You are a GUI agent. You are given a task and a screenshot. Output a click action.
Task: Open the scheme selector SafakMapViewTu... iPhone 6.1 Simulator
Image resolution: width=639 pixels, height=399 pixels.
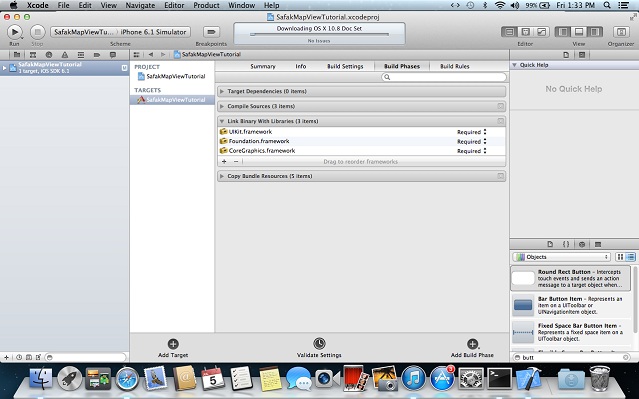click(x=121, y=32)
